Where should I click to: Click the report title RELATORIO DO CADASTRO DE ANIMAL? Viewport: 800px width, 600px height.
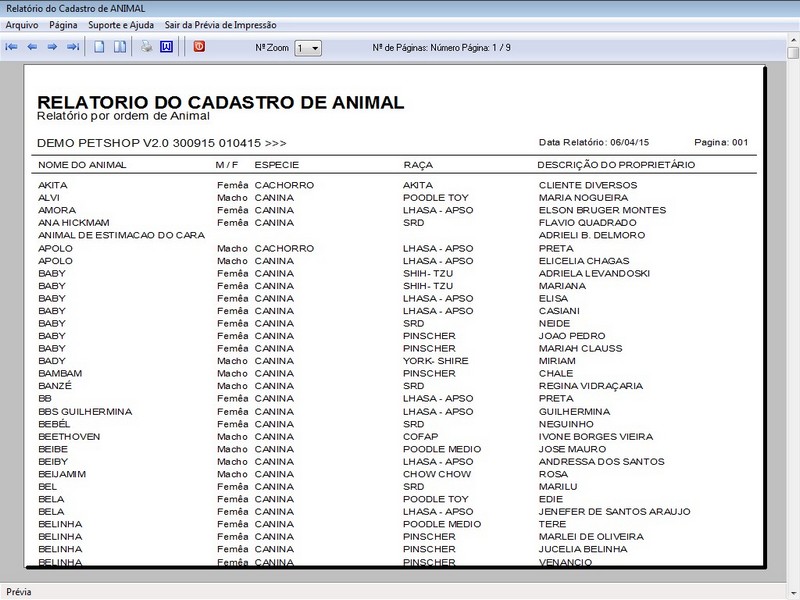(221, 102)
